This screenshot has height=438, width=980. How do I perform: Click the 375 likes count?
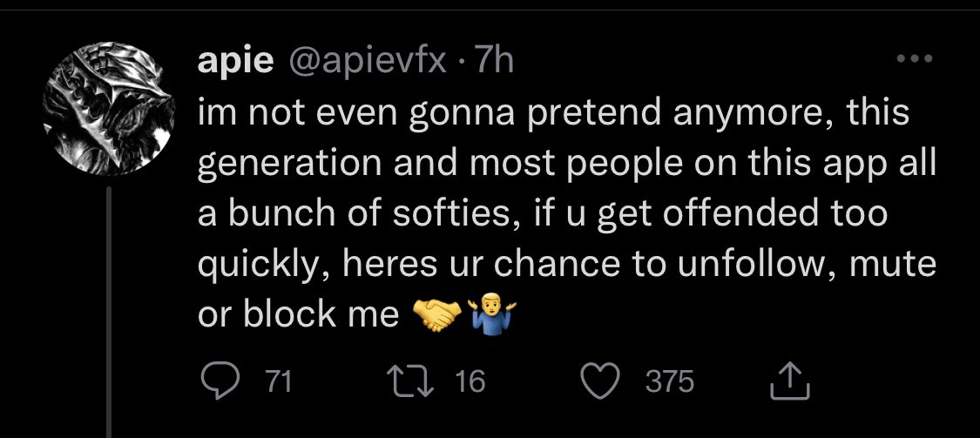670,381
